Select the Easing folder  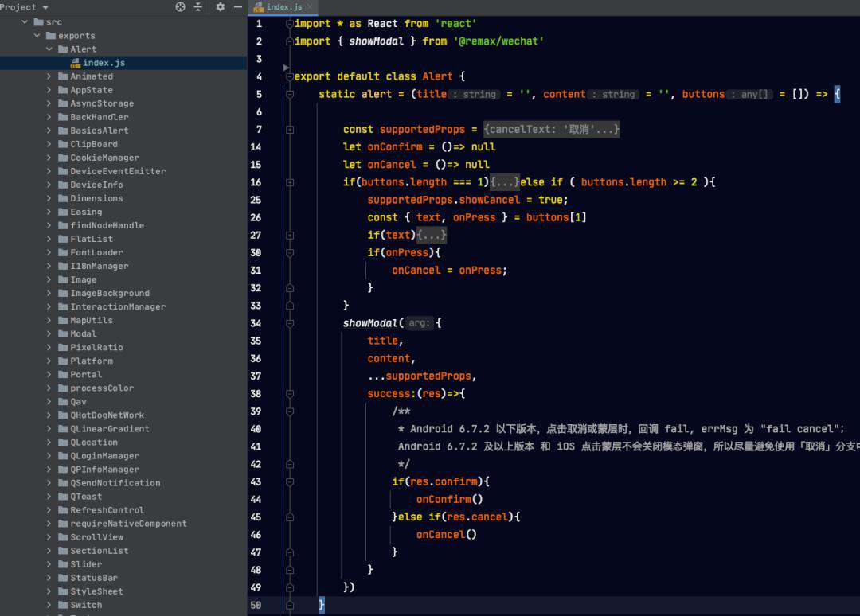[85, 212]
